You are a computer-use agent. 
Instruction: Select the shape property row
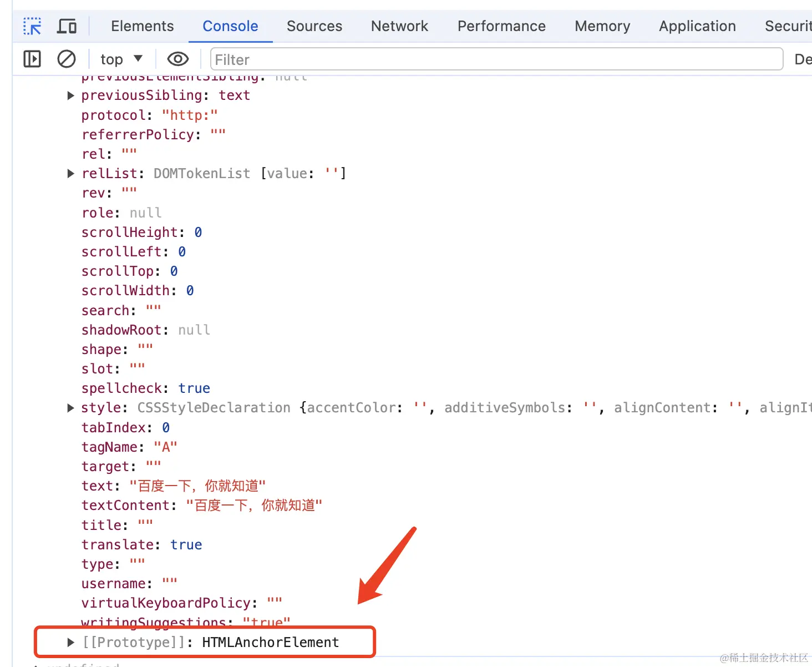(x=118, y=349)
